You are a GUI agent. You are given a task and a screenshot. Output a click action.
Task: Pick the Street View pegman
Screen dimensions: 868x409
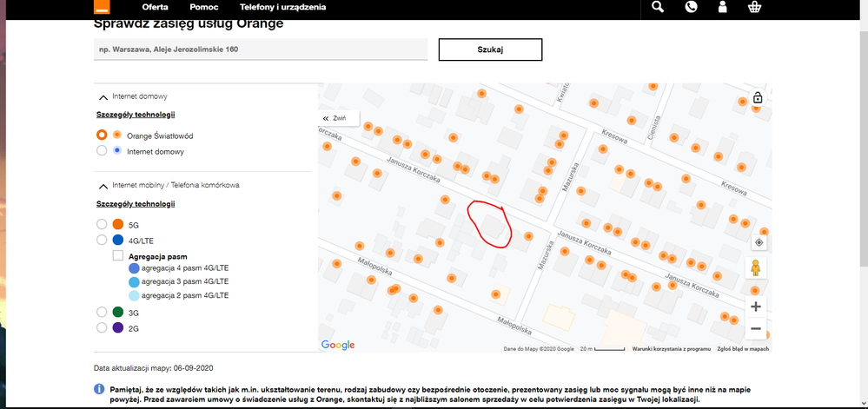click(756, 268)
